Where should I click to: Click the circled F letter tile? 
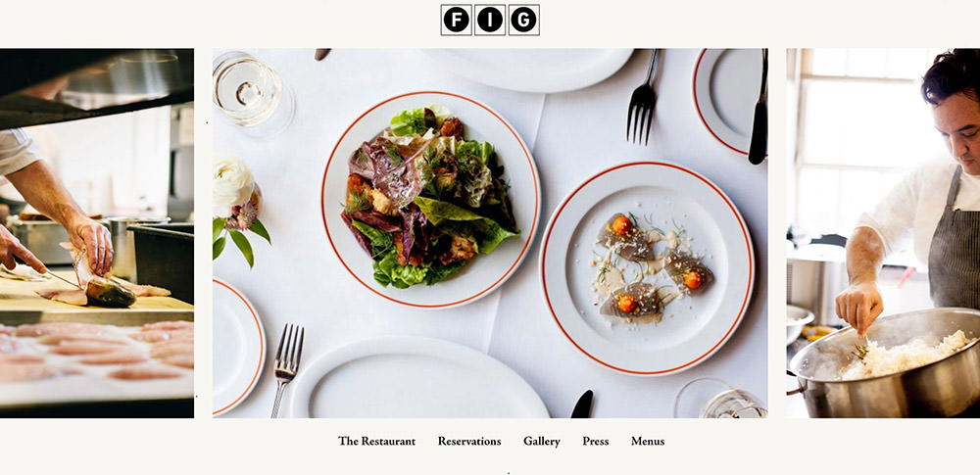coord(457,20)
